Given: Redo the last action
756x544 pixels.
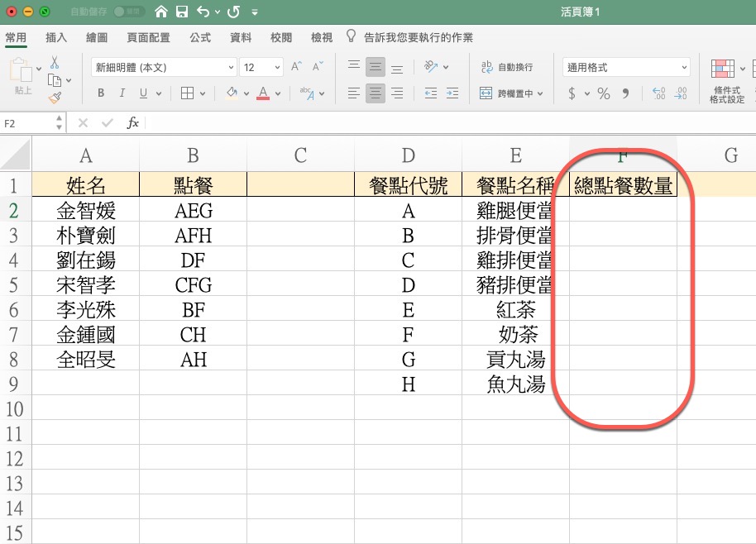Looking at the screenshot, I should tap(234, 12).
